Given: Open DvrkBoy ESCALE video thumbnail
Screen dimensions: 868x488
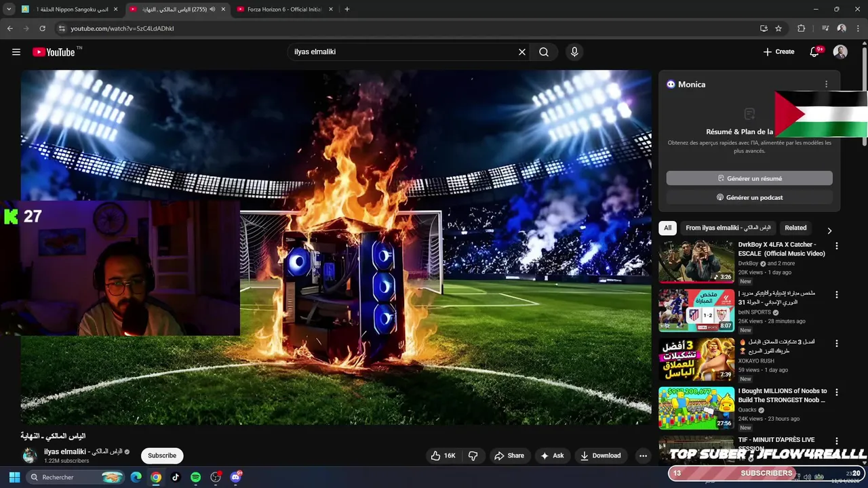Looking at the screenshot, I should pyautogui.click(x=696, y=261).
